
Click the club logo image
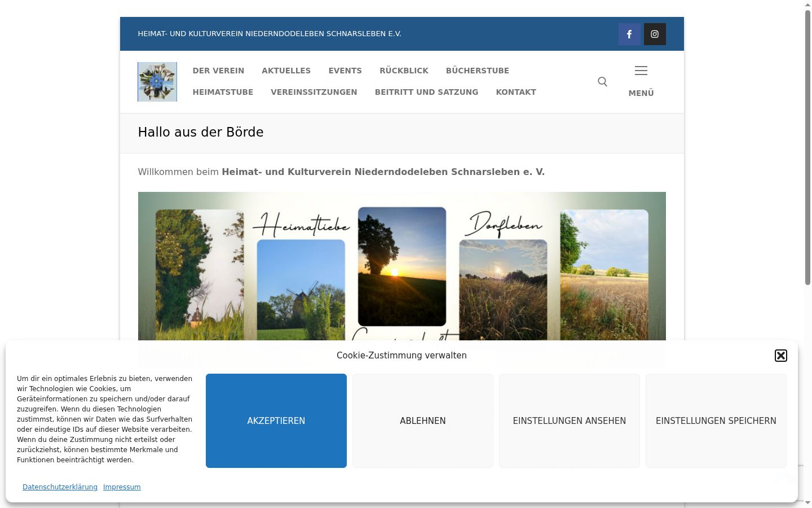pos(157,82)
